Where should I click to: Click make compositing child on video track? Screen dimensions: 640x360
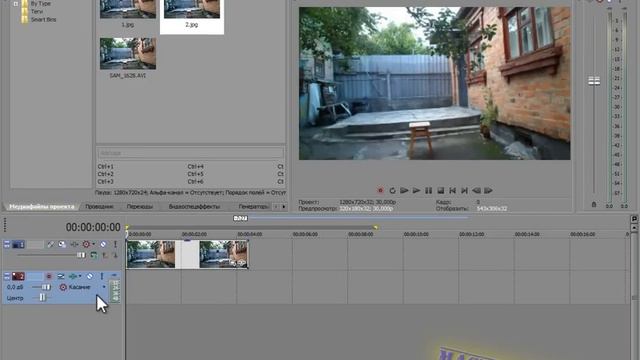[115, 255]
